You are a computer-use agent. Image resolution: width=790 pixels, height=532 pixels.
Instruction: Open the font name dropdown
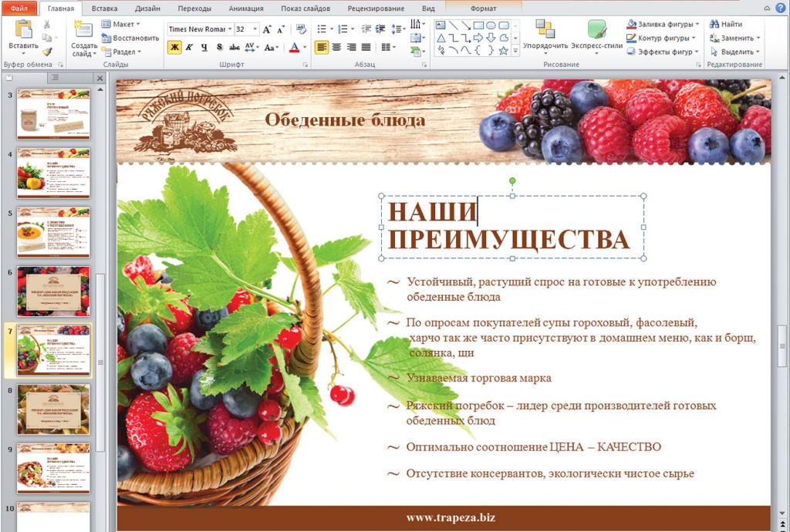(230, 29)
